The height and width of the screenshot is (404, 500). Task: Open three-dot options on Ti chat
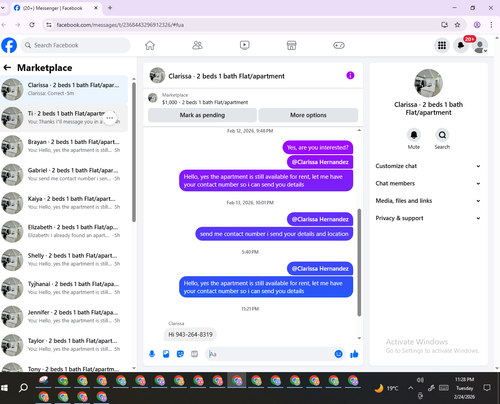pyautogui.click(x=110, y=118)
